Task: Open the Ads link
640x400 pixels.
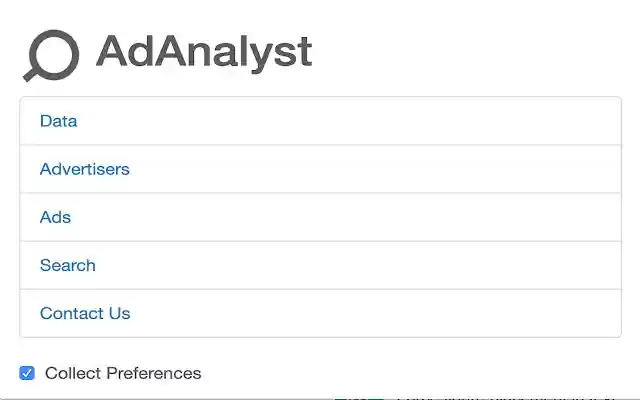Action: 55,217
